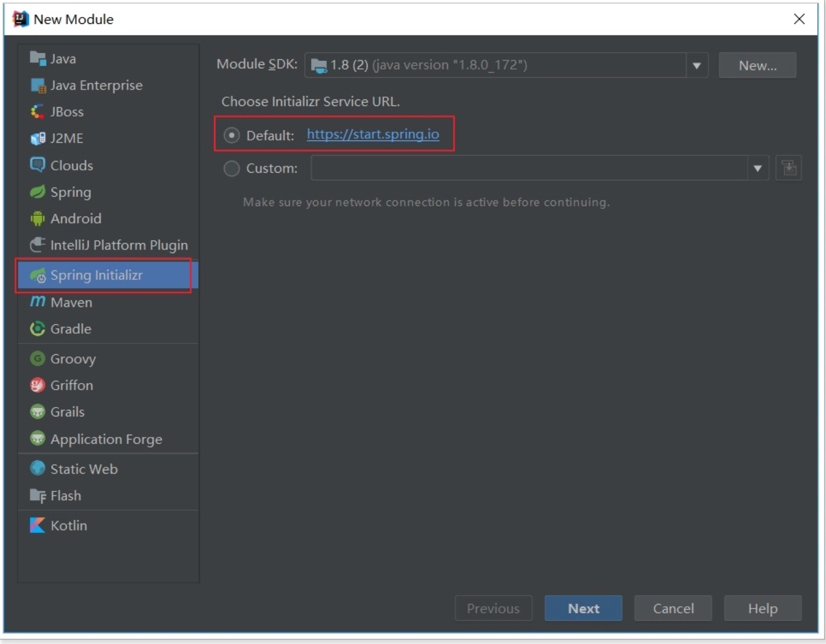Close the New Module dialog

click(799, 19)
